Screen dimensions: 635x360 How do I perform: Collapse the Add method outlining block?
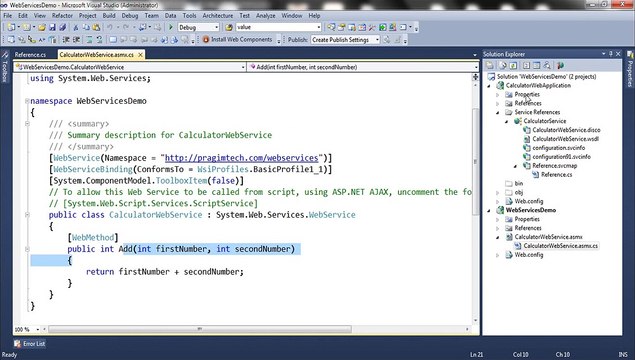point(27,249)
